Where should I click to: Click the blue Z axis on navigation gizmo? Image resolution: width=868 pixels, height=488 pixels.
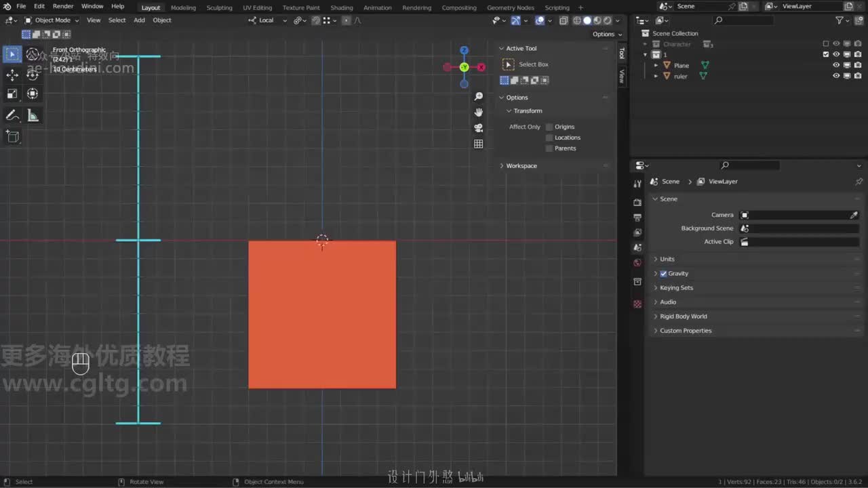464,50
